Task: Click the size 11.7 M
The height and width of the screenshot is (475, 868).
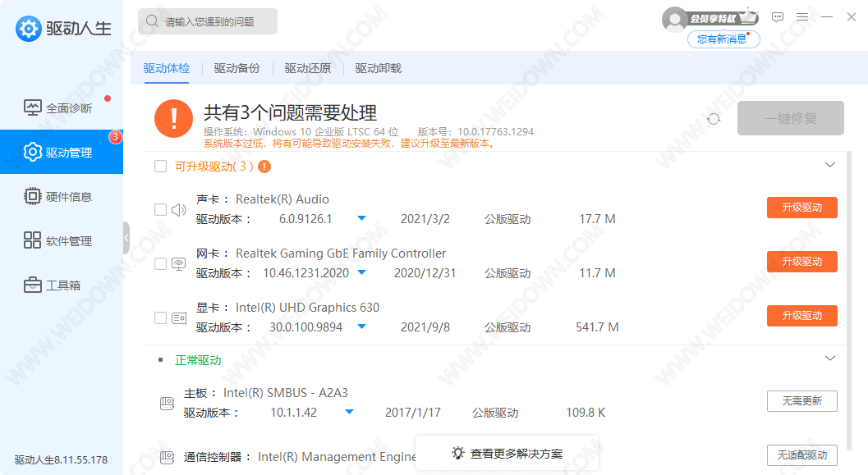Action: click(597, 273)
